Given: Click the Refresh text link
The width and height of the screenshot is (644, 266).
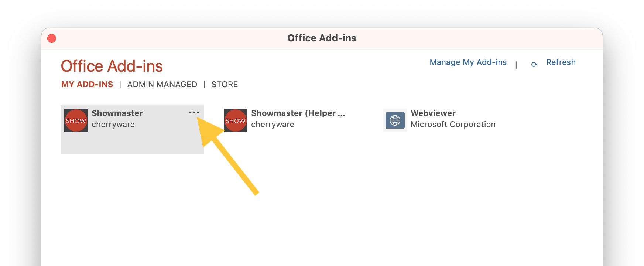Looking at the screenshot, I should [x=561, y=62].
